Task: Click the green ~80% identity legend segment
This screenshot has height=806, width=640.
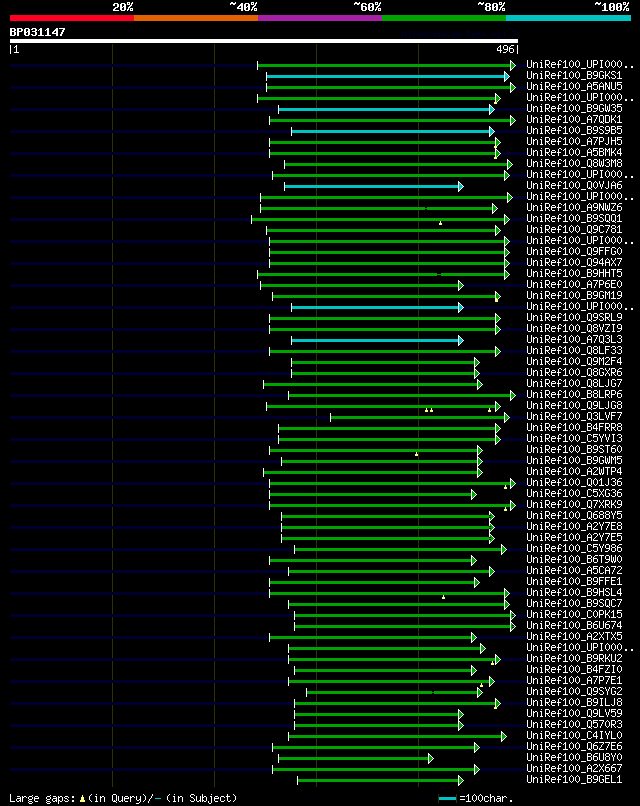Action: click(x=444, y=18)
